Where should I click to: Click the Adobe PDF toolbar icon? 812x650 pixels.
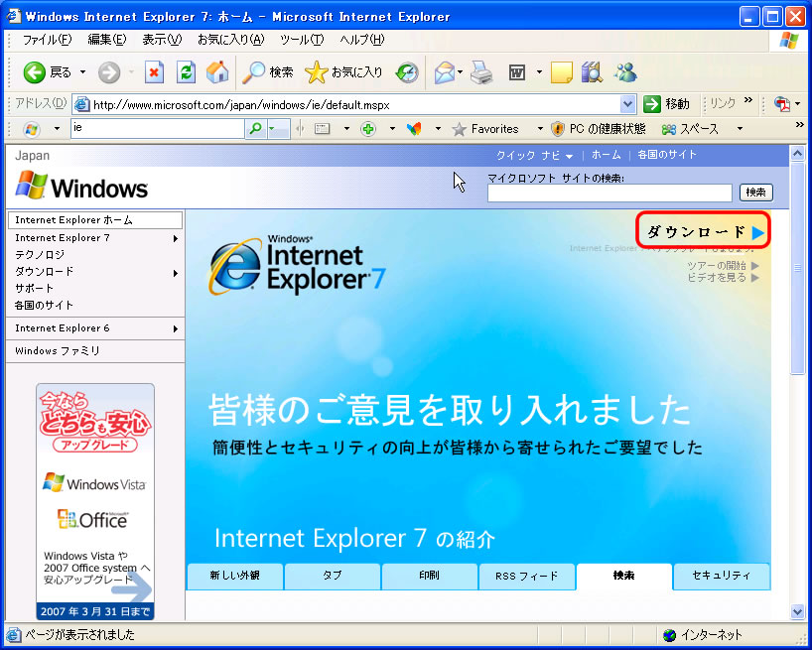[781, 104]
